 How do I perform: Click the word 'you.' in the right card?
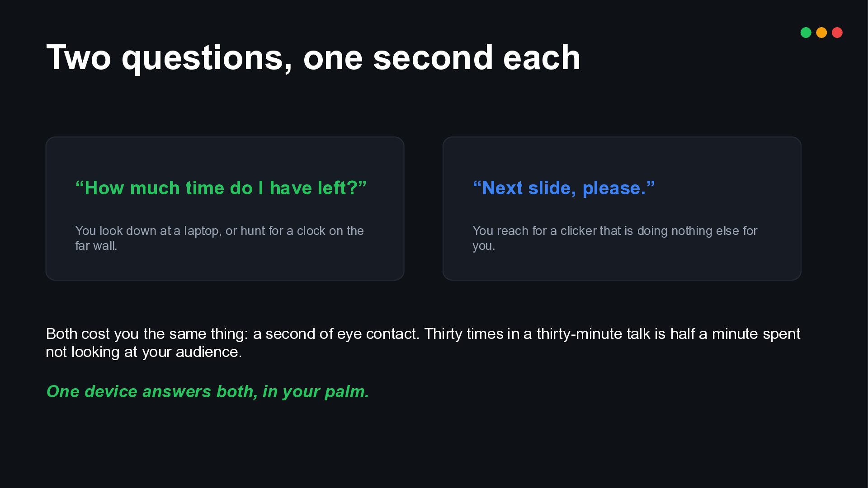pos(484,246)
